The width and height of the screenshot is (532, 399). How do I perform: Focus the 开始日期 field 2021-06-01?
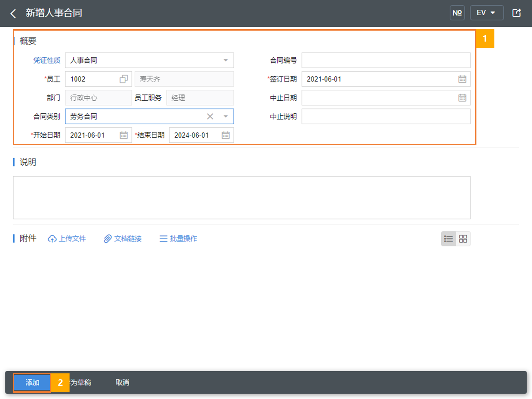[x=98, y=135]
